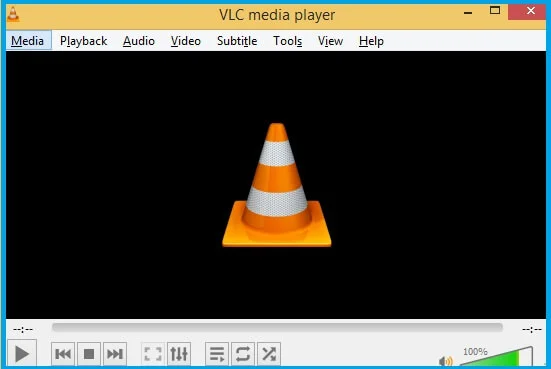This screenshot has height=369, width=551.
Task: Toggle remaining time label at right
Action: tap(532, 329)
